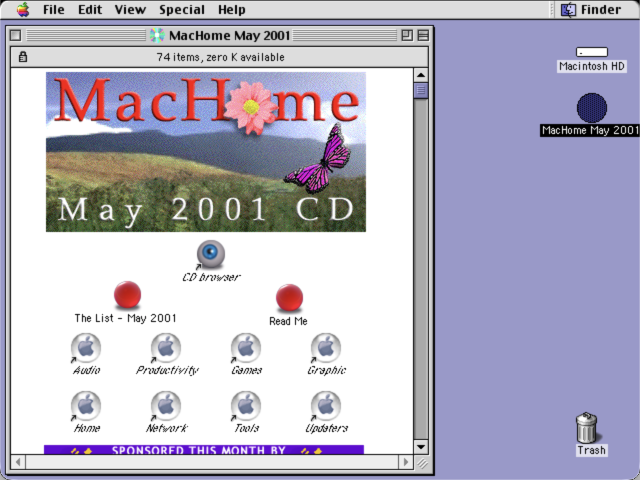Select the MacHome May 2001 disc on desktop

tap(592, 108)
